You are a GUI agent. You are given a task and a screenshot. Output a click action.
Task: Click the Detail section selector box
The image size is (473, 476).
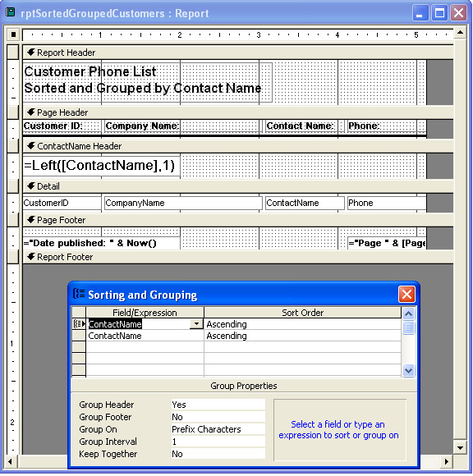pos(13,186)
